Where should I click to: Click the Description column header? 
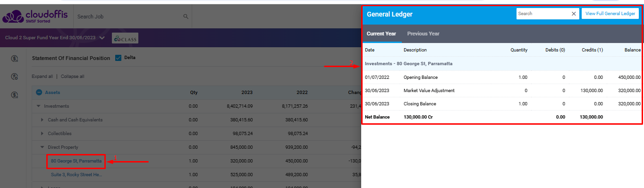415,50
